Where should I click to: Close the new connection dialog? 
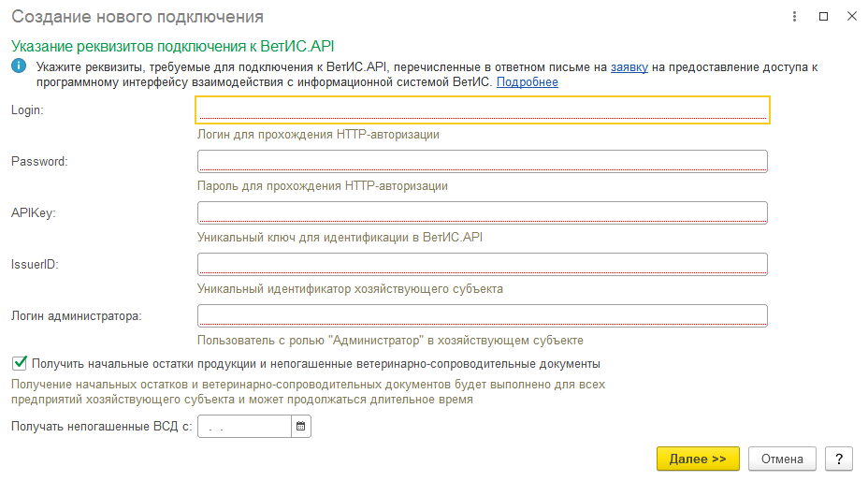coord(852,17)
